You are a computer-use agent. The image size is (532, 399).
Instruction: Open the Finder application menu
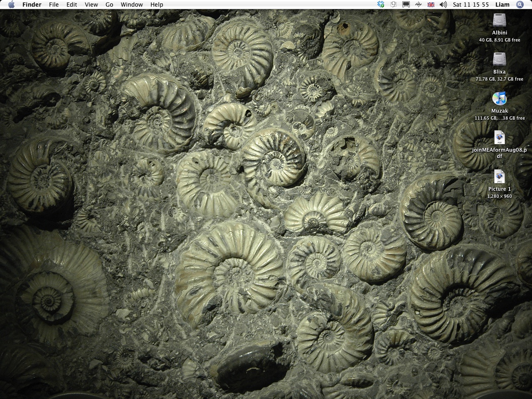[x=32, y=5]
